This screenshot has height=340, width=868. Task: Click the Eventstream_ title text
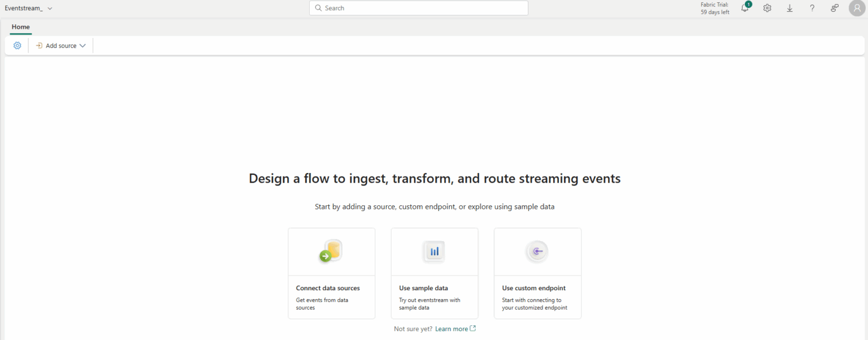pyautogui.click(x=24, y=8)
